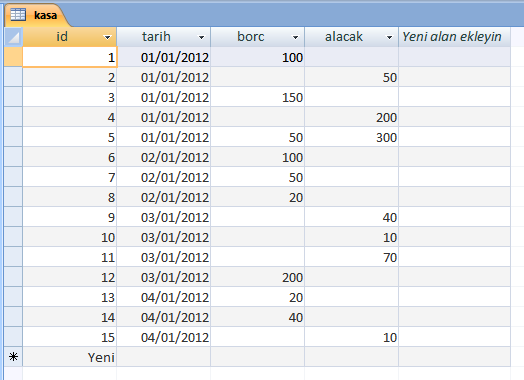Open the alacak column filter dropdown
524x380 pixels.
tap(389, 37)
